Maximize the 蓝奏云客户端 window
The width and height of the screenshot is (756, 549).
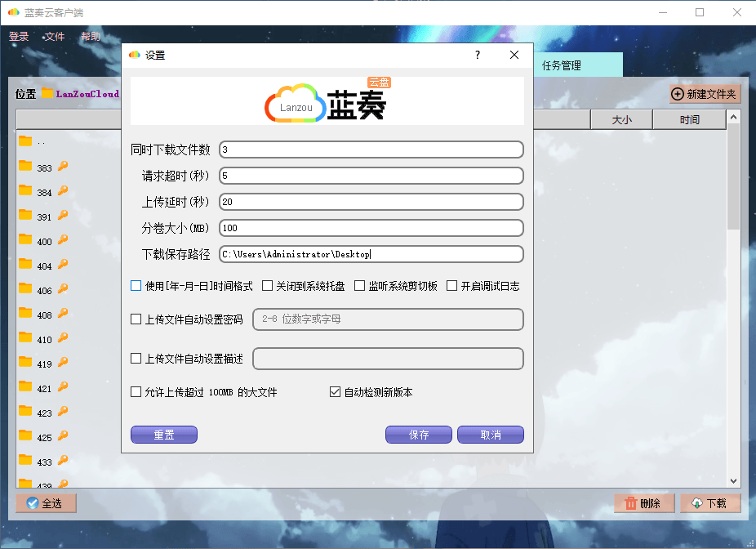tap(700, 12)
